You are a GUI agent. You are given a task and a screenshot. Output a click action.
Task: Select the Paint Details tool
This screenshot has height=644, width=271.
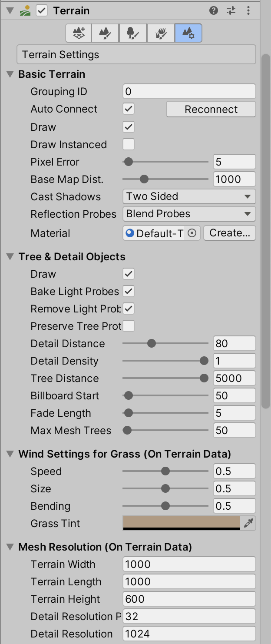[x=161, y=33]
